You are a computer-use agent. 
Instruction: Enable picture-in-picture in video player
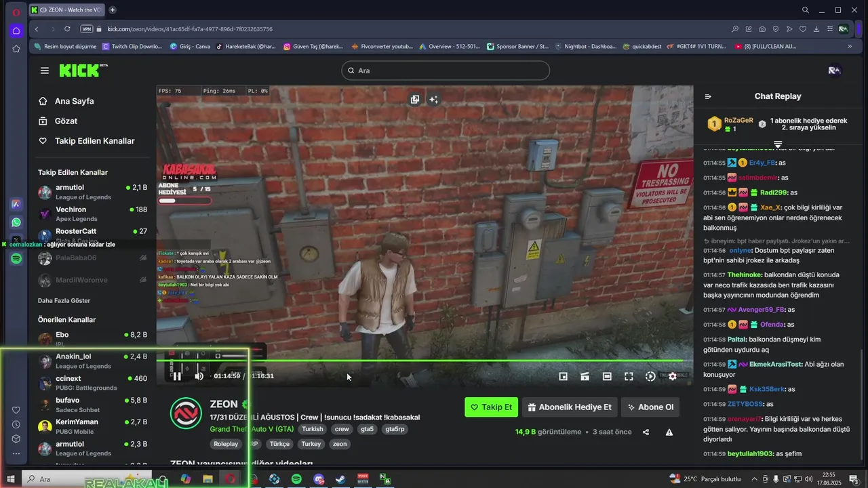(x=563, y=376)
